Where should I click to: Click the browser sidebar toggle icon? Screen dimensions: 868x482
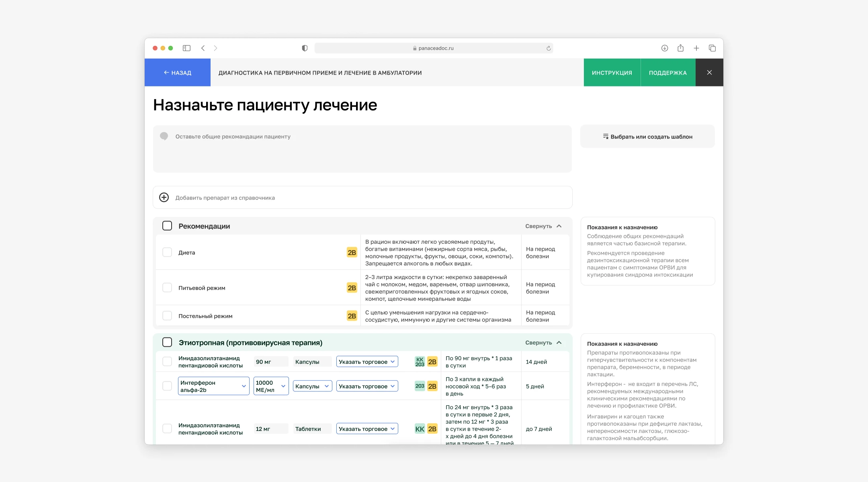point(186,48)
